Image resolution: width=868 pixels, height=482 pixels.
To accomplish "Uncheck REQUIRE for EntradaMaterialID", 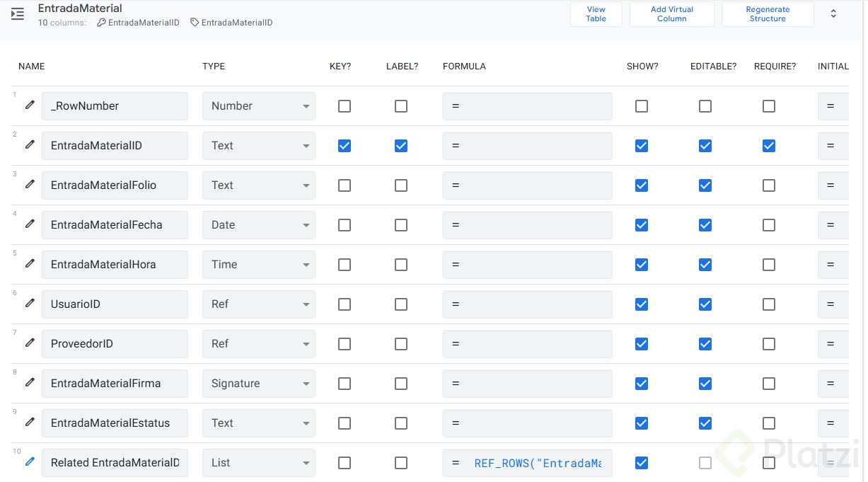I will [x=769, y=146].
